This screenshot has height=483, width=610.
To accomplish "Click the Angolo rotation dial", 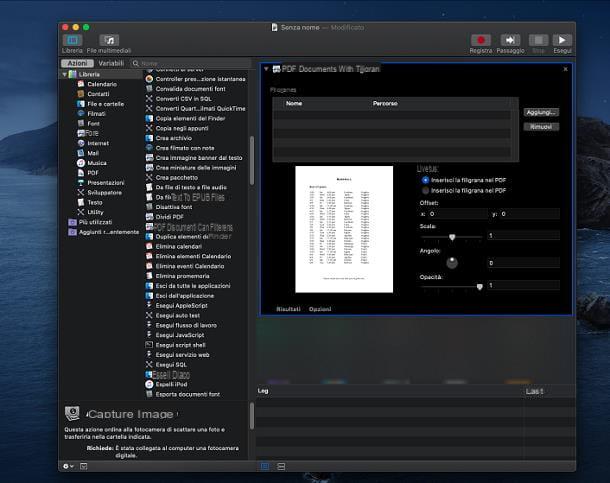I will tap(452, 263).
